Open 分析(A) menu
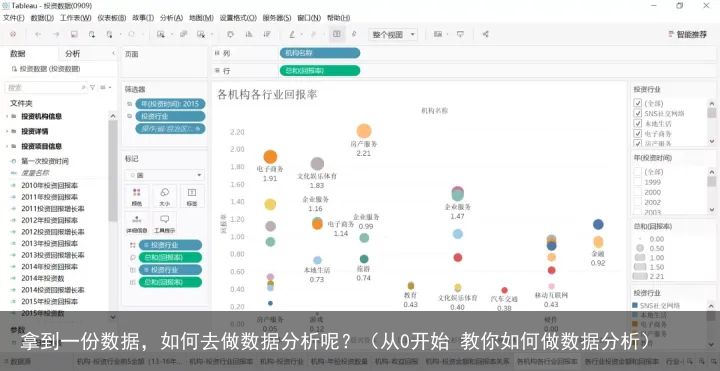This screenshot has height=371, width=720. 171,18
